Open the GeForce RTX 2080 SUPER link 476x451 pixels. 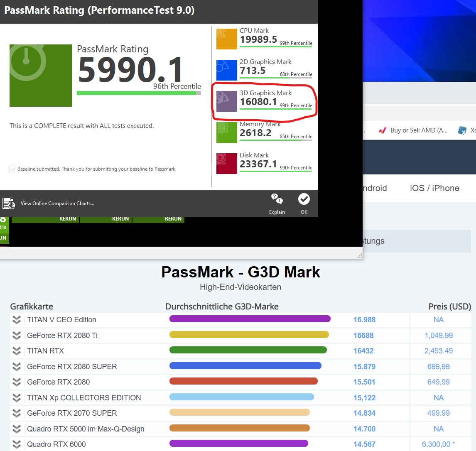coord(72,367)
